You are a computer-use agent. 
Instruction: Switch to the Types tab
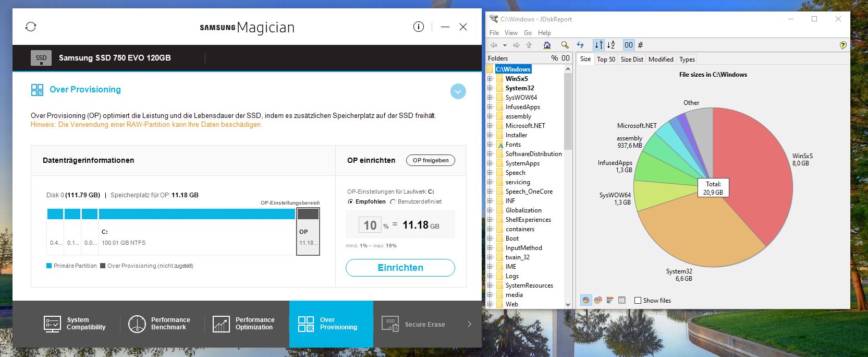point(687,59)
